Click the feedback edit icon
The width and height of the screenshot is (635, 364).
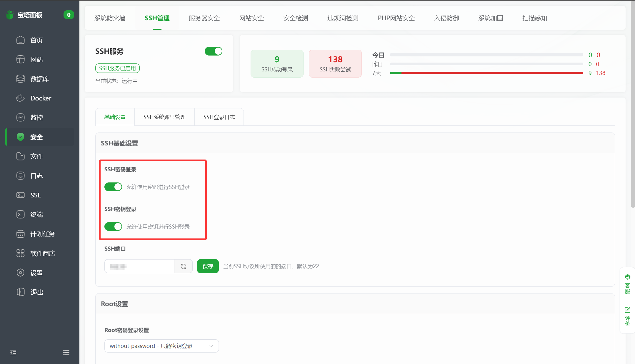coord(627,310)
